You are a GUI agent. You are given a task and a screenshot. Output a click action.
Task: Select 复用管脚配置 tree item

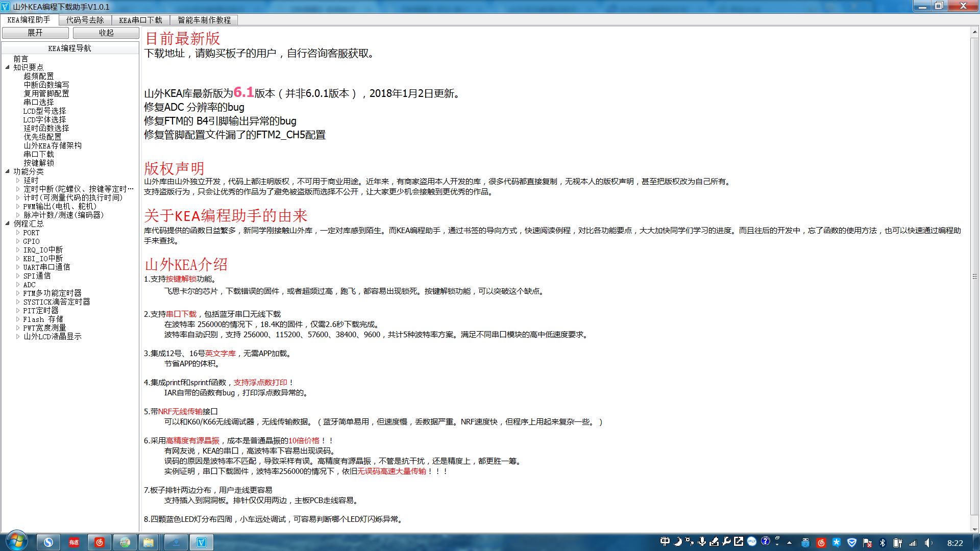pos(46,93)
